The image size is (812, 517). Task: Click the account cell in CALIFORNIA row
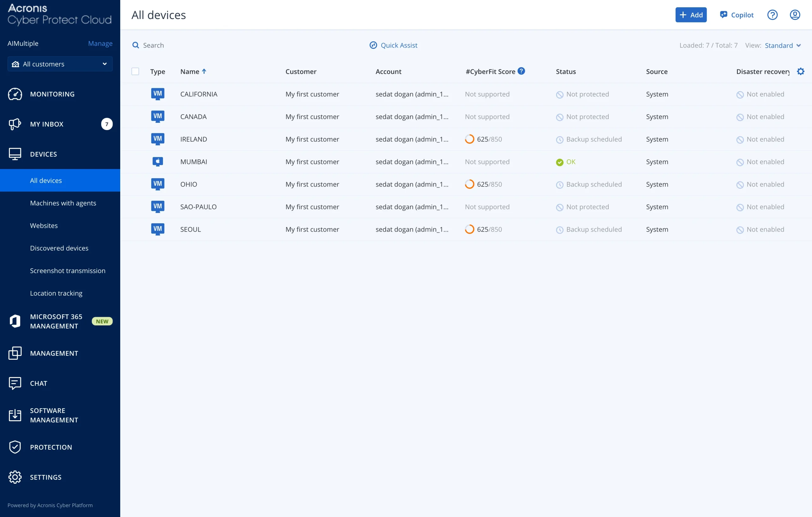(x=412, y=94)
